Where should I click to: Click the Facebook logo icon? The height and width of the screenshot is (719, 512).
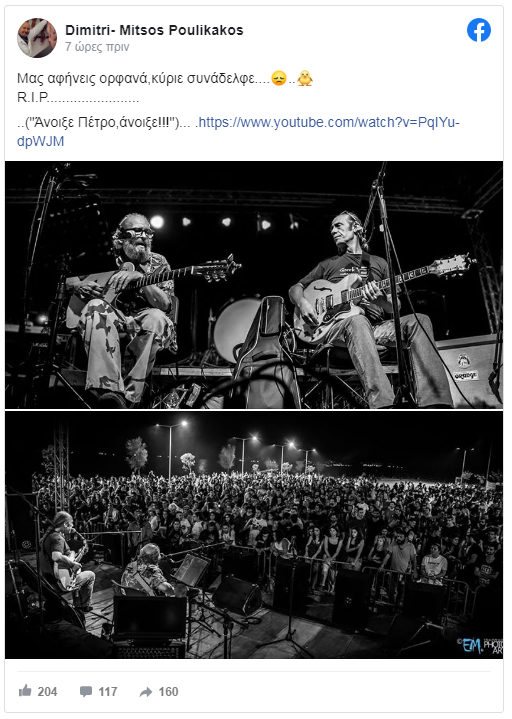(x=479, y=30)
